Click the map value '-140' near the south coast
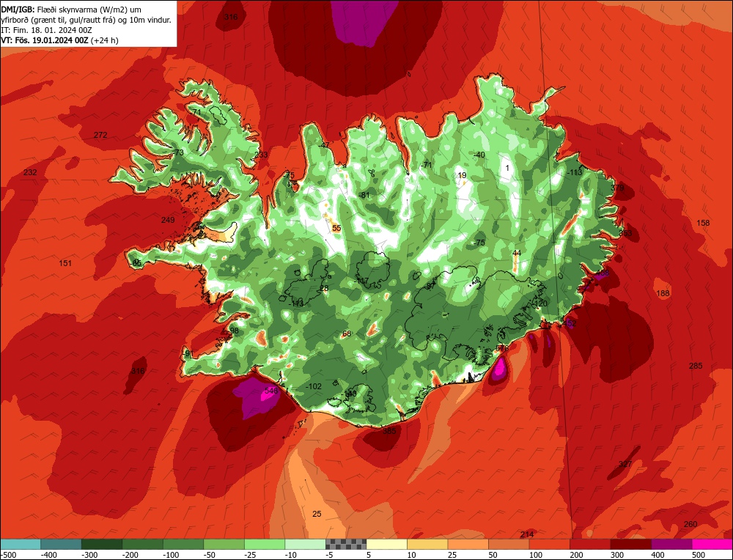 pos(349,394)
